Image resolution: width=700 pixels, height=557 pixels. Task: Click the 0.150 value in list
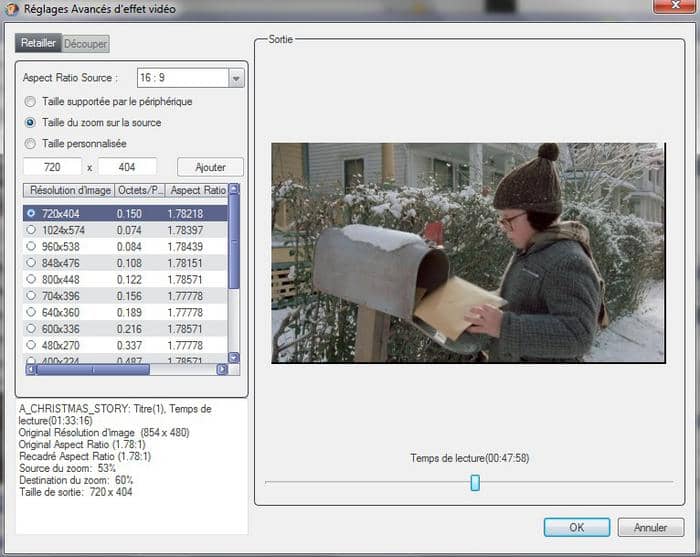coord(129,214)
